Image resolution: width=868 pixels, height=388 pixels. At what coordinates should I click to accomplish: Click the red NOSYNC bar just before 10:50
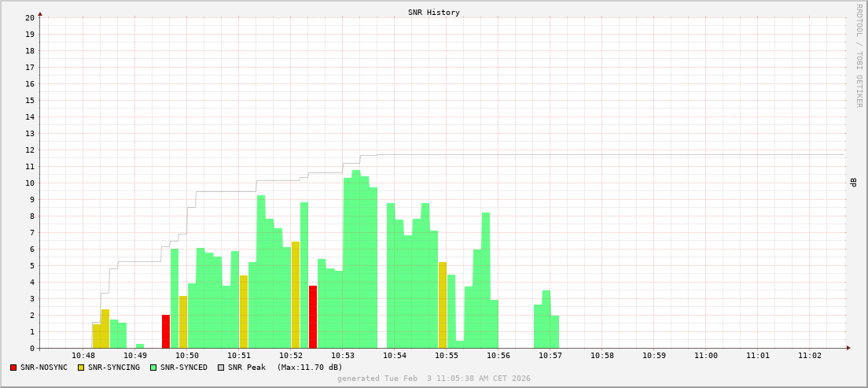[x=166, y=331]
